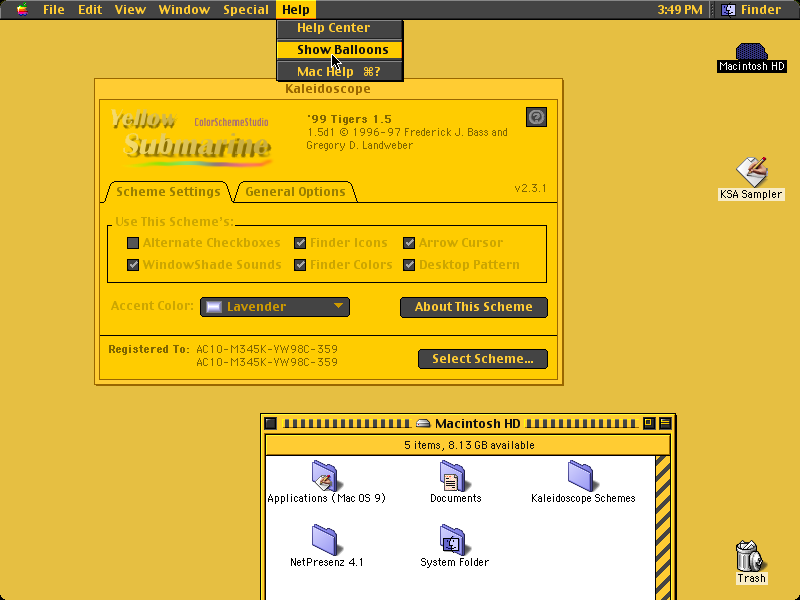This screenshot has height=600, width=800.
Task: Click the Kaleidoscope window title bar
Action: 329,89
